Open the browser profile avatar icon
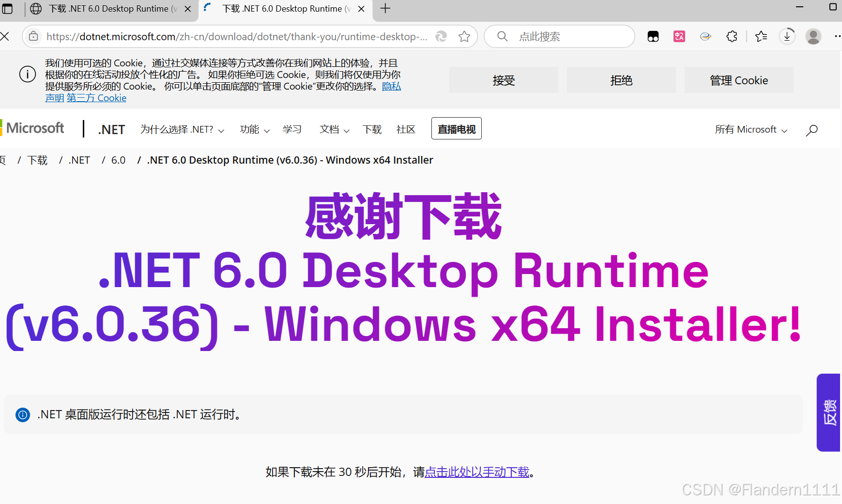This screenshot has height=504, width=842. pos(813,36)
